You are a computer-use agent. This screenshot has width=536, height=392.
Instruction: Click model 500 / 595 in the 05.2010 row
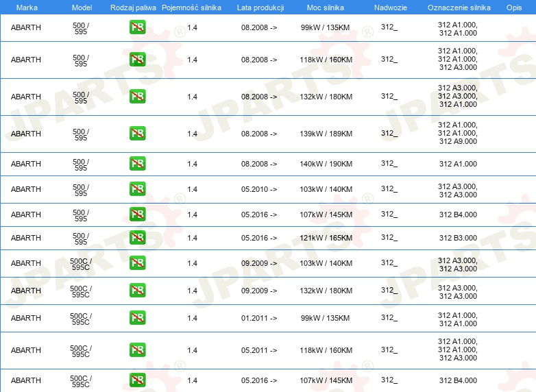[x=81, y=190]
